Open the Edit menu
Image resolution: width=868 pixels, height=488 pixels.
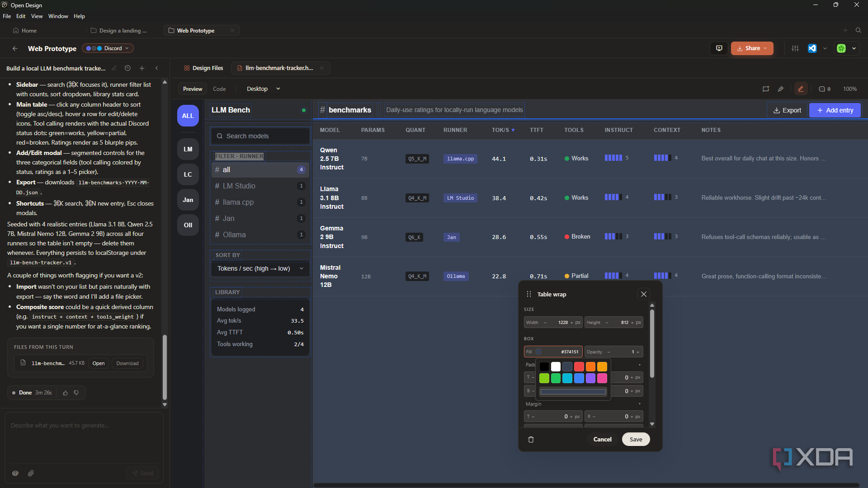point(21,16)
